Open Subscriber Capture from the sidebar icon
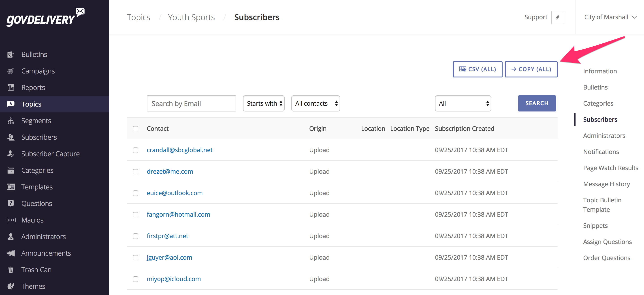Viewport: 644px width, 295px height. pyautogui.click(x=11, y=154)
